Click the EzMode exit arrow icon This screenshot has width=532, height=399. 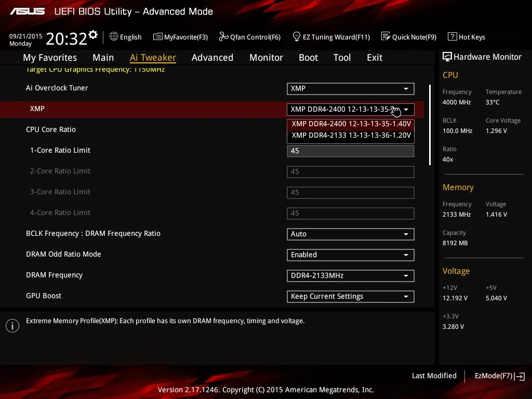click(520, 376)
